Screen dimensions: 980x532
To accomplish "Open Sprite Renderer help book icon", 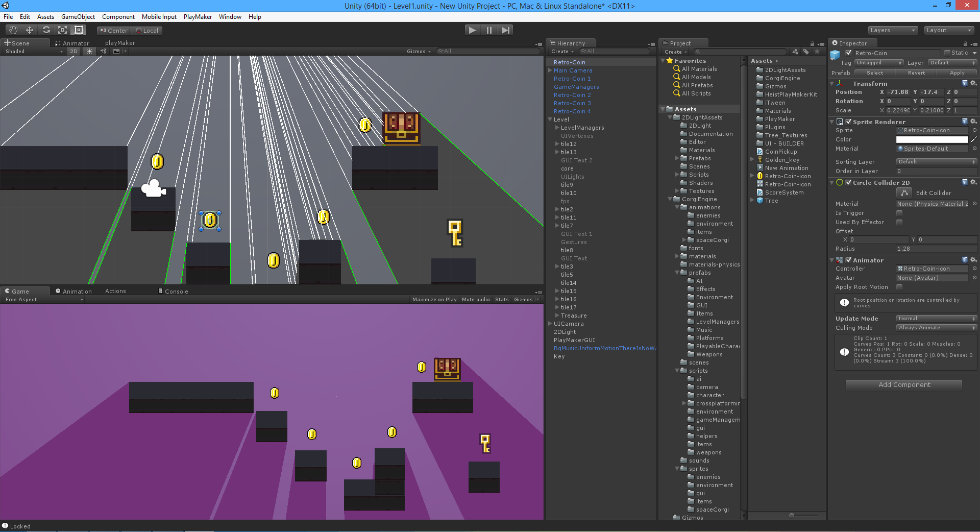I will (965, 122).
